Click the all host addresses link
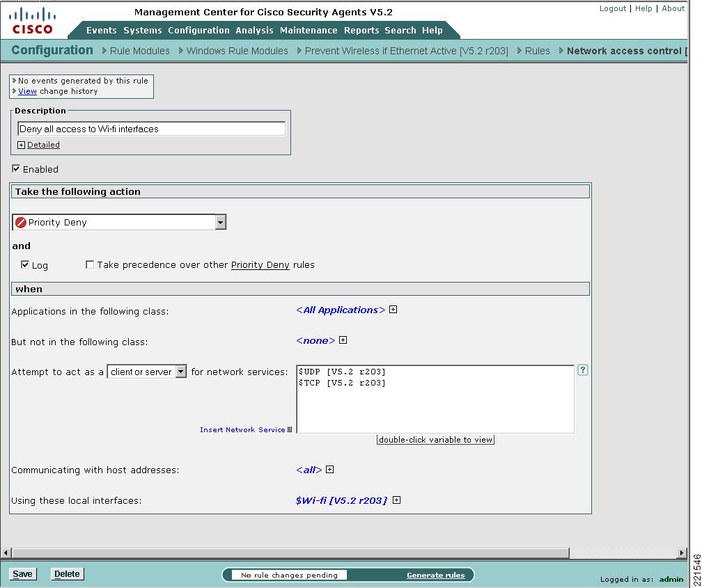702x588 pixels. (309, 470)
